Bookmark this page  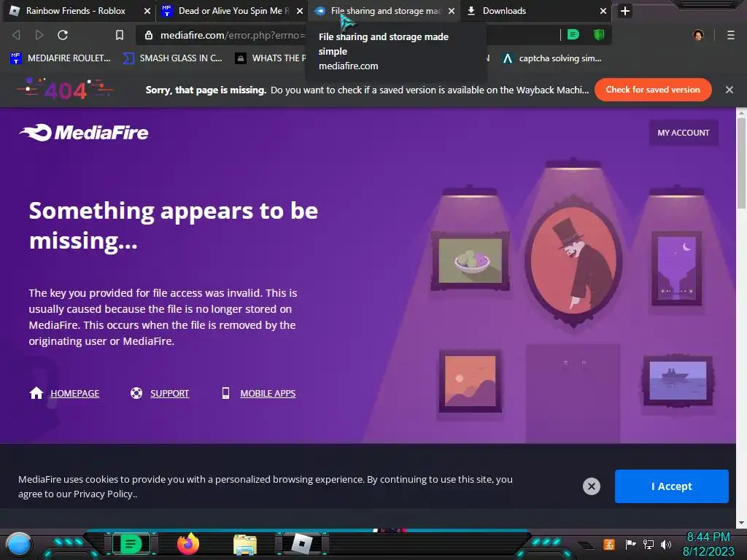click(120, 35)
